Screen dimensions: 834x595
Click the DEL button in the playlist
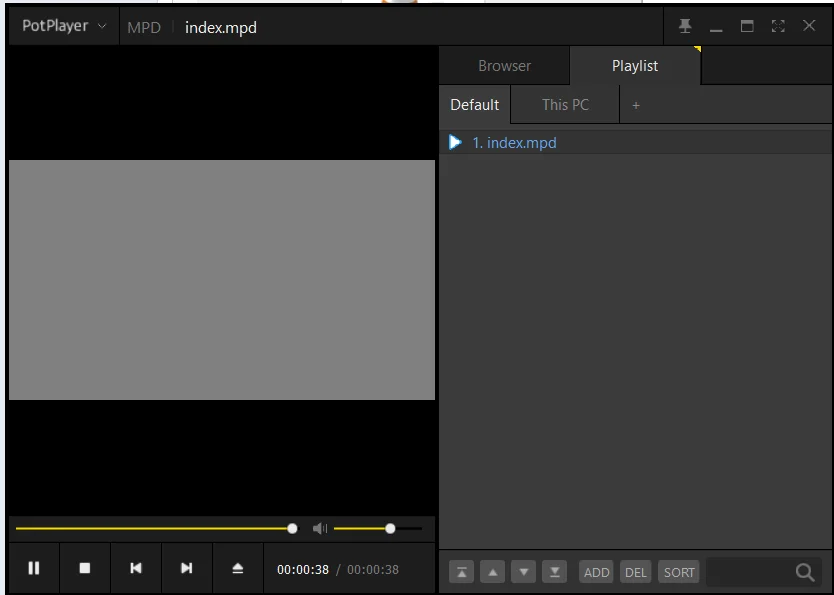click(x=636, y=572)
